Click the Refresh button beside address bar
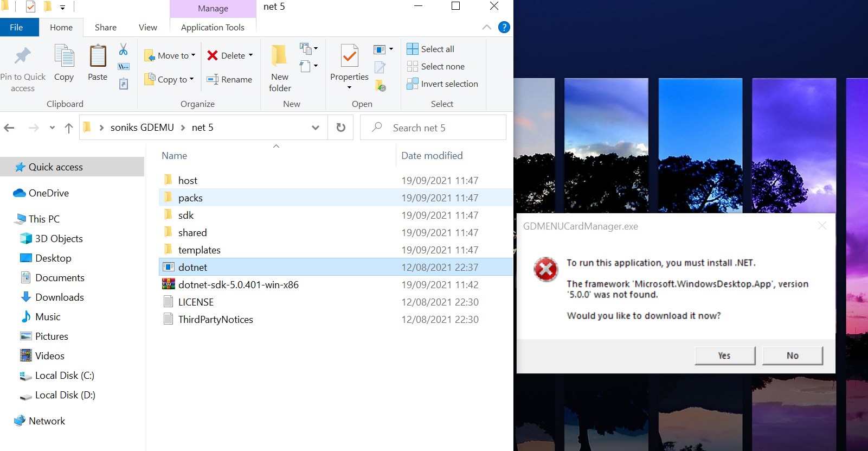 tap(341, 128)
